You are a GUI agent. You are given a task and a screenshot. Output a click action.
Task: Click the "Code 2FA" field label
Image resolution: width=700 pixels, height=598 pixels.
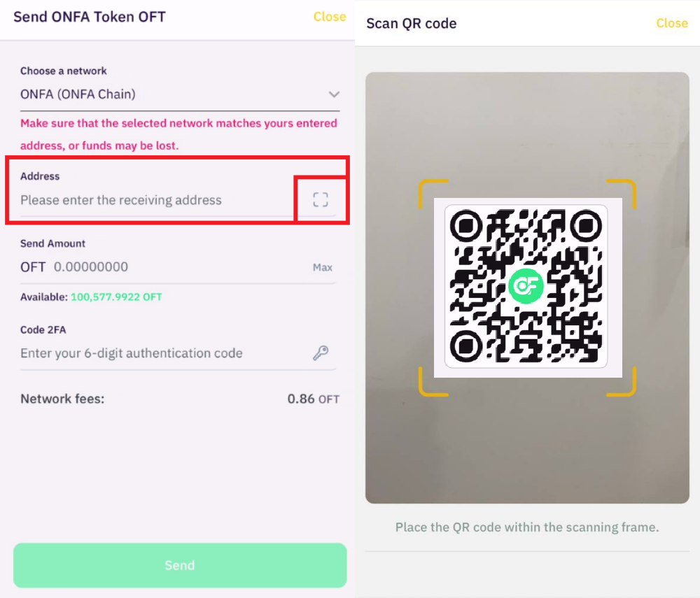pyautogui.click(x=43, y=330)
